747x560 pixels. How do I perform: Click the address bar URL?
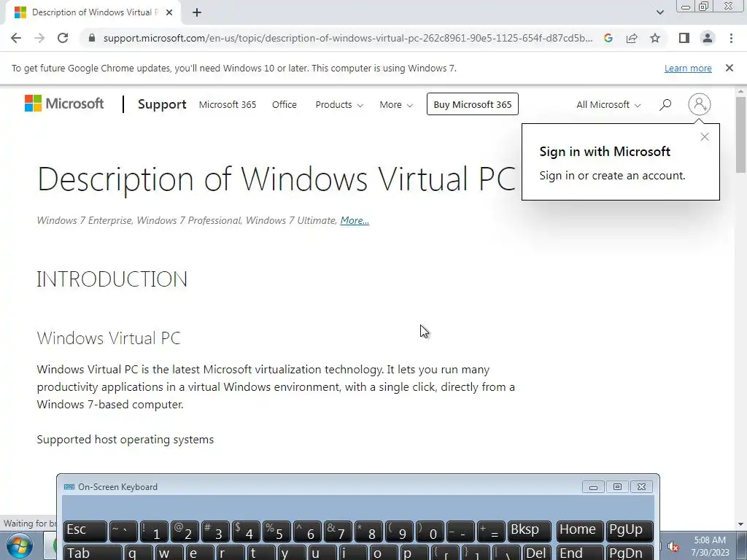pos(348,38)
